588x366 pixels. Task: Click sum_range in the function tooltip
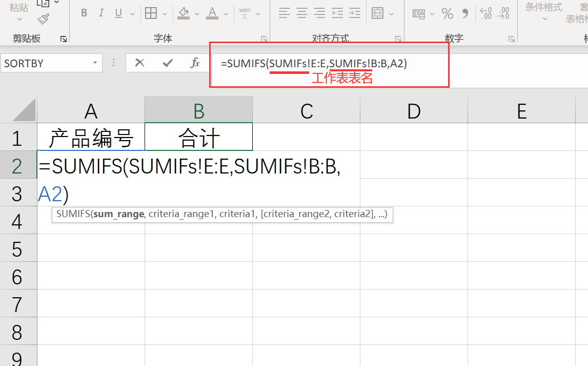point(118,215)
